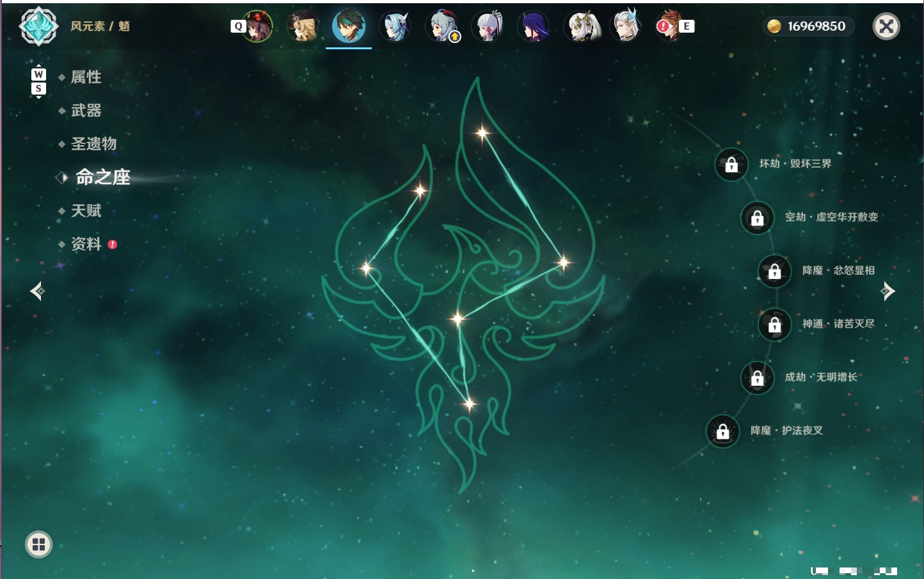Open locked constellation 降魔·护法夜叉
Image resolution: width=924 pixels, height=579 pixels.
(x=723, y=431)
